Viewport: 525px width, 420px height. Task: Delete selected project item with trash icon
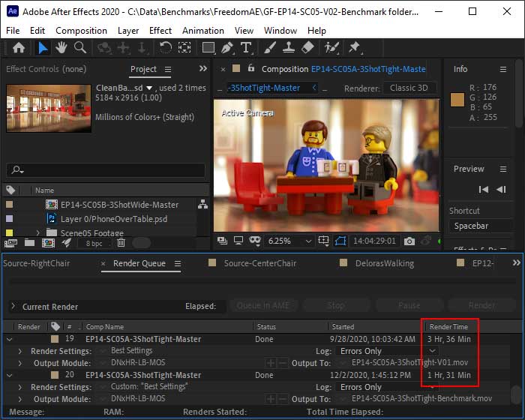[x=120, y=243]
